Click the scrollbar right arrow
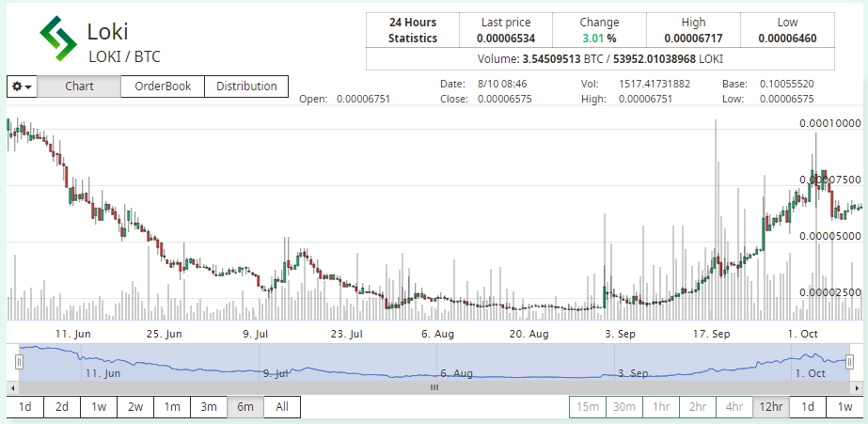 click(856, 386)
